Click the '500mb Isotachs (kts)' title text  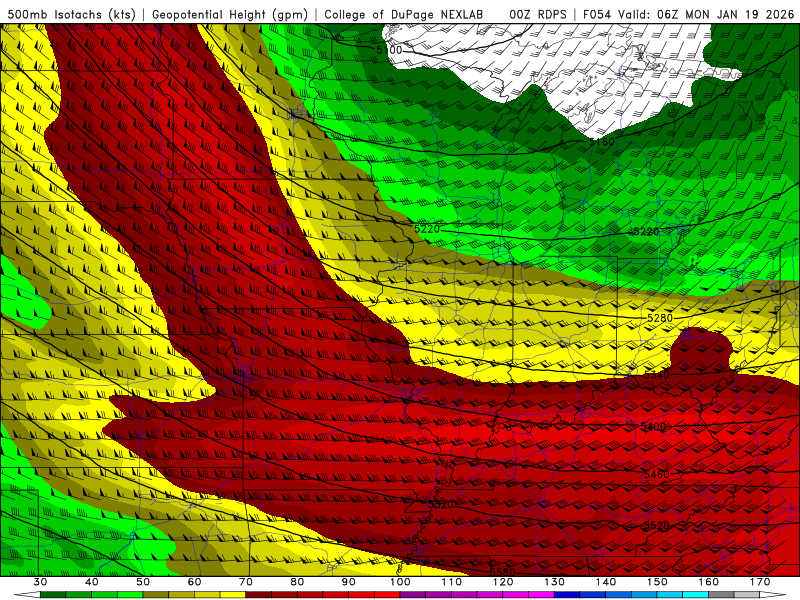[71, 15]
